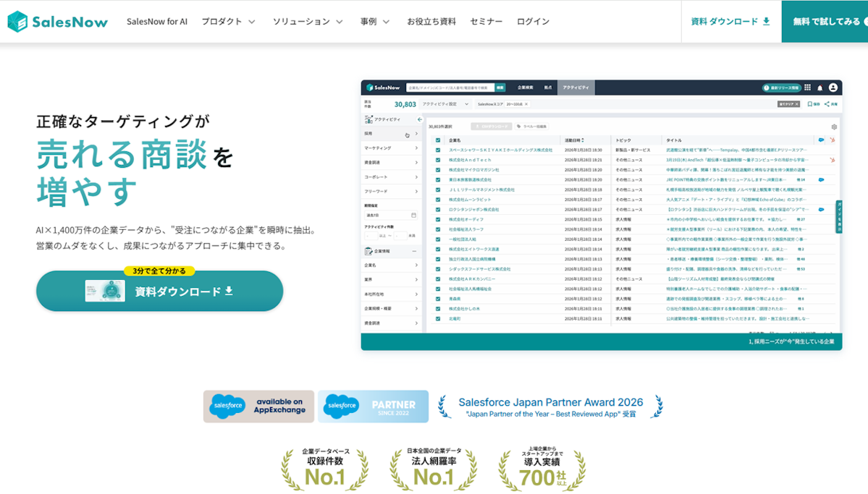Uncheck the シダックスフードサービス株式会社 checkbox
This screenshot has height=494, width=868.
coord(438,269)
